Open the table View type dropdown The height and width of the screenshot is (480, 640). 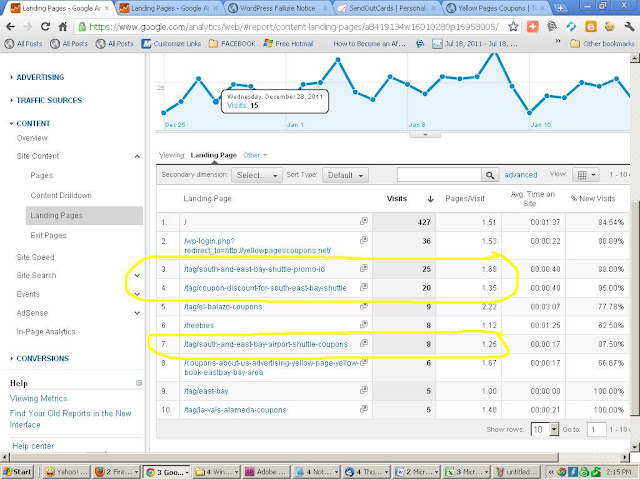585,175
